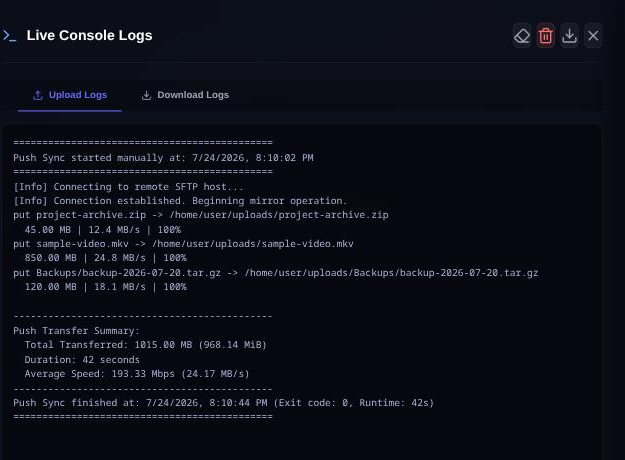Click the download logs icon in header
The height and width of the screenshot is (460, 625).
pos(569,36)
